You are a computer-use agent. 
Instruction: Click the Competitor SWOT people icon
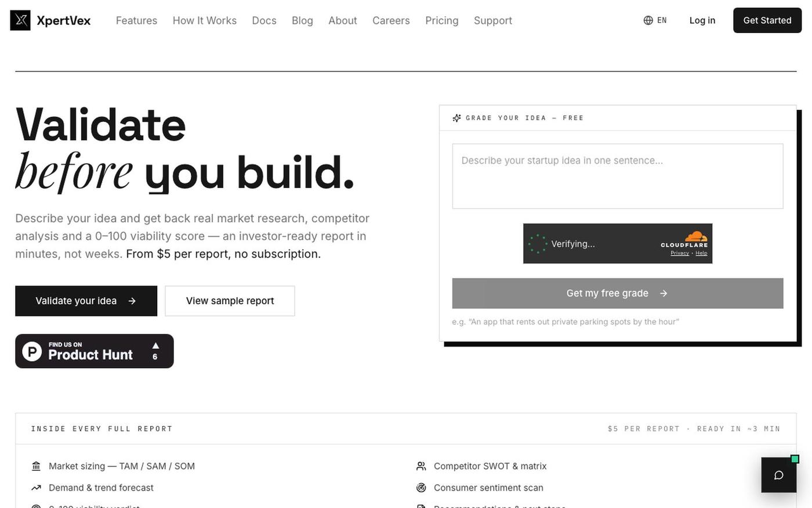pos(421,466)
